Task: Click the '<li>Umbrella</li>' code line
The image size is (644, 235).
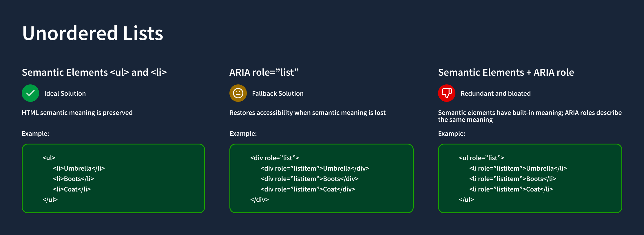Action: click(79, 168)
